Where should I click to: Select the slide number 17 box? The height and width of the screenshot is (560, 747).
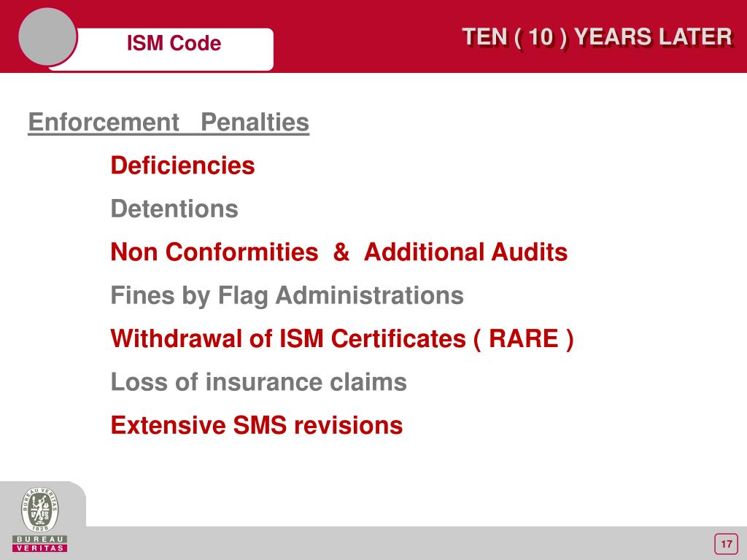726,544
